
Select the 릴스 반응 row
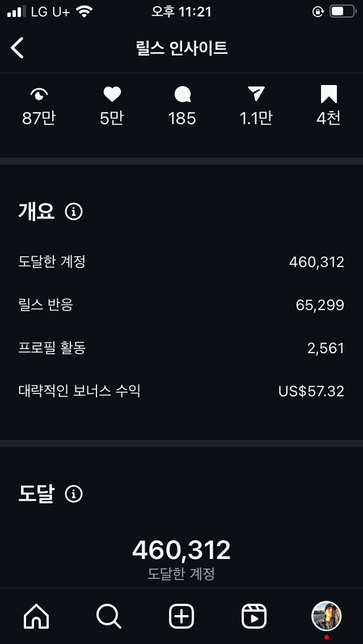click(181, 305)
